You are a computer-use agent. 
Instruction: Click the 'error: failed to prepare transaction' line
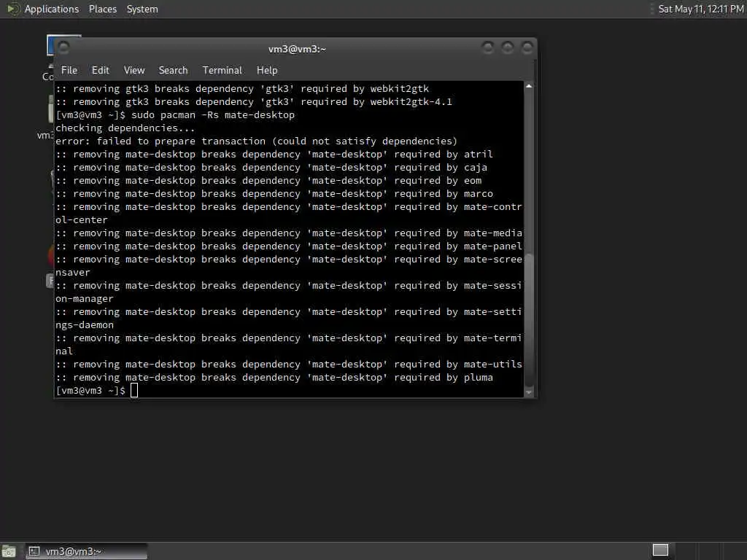coord(256,141)
